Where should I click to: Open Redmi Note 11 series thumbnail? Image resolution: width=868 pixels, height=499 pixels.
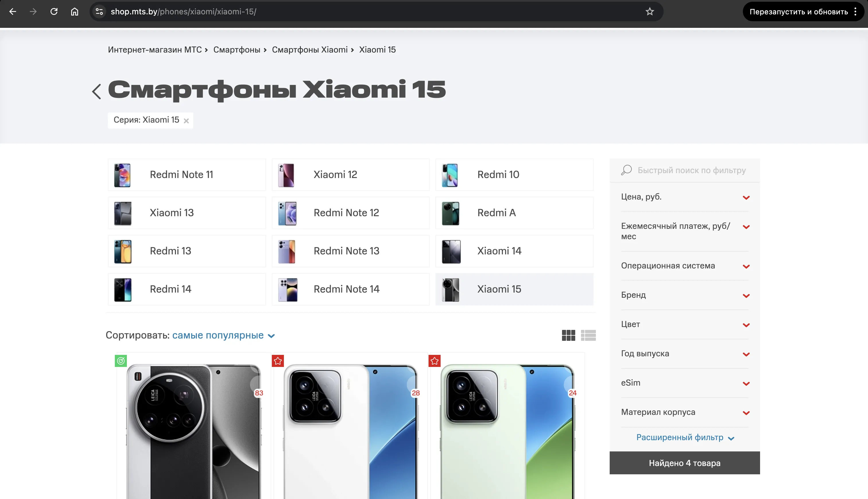[x=122, y=175]
